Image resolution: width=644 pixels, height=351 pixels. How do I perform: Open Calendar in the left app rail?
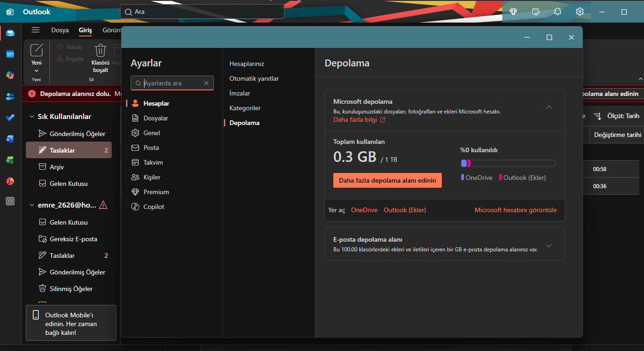tap(10, 54)
